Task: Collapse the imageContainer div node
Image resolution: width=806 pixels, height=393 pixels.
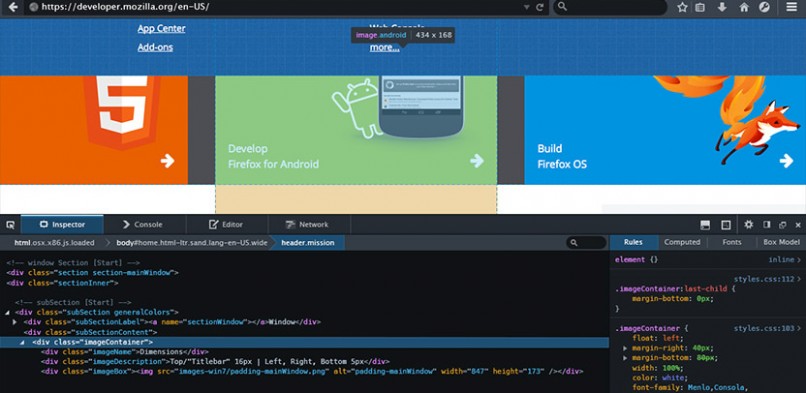Action: point(23,342)
